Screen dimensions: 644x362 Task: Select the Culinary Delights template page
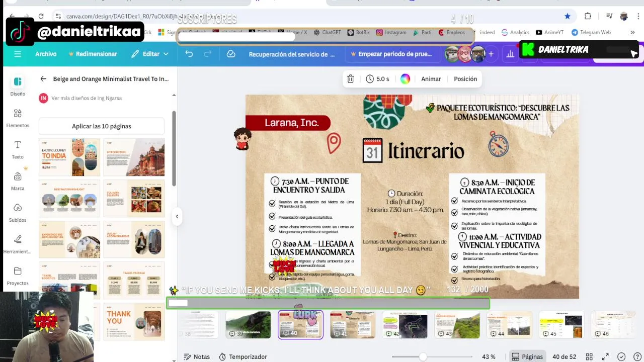tap(134, 199)
